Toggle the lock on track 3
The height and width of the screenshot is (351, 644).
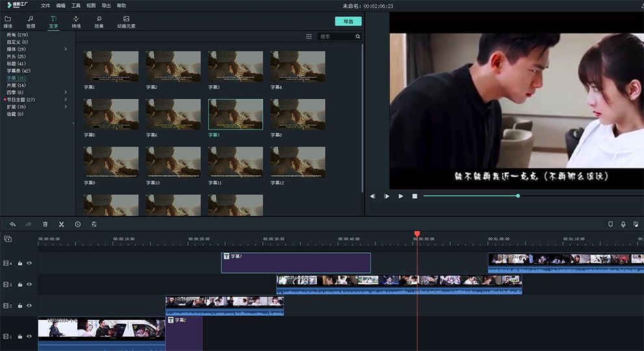click(20, 285)
